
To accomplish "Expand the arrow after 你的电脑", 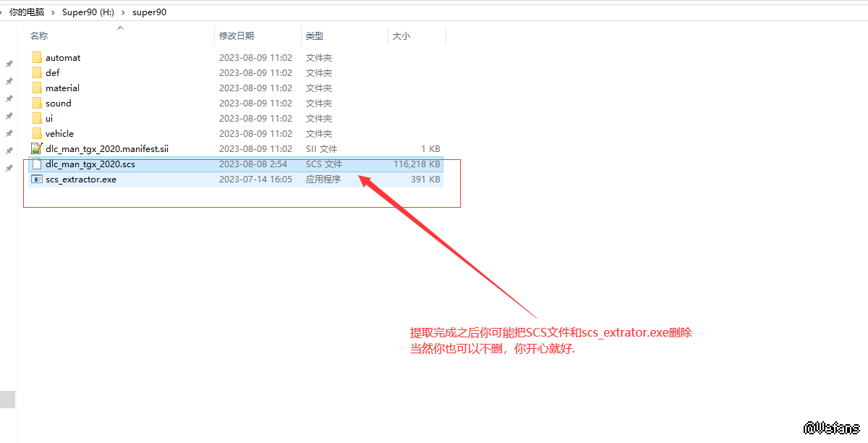I will pos(53,12).
